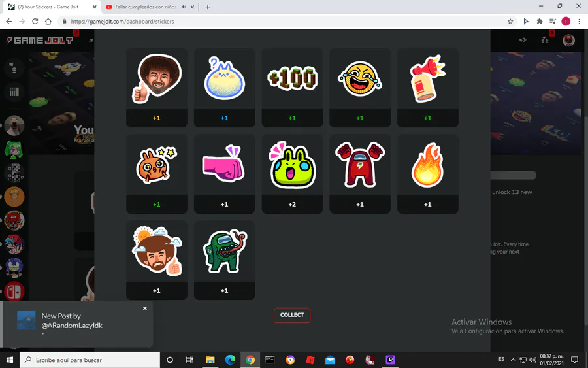
Task: Select the crying laughing emoji sticker
Action: [x=360, y=79]
